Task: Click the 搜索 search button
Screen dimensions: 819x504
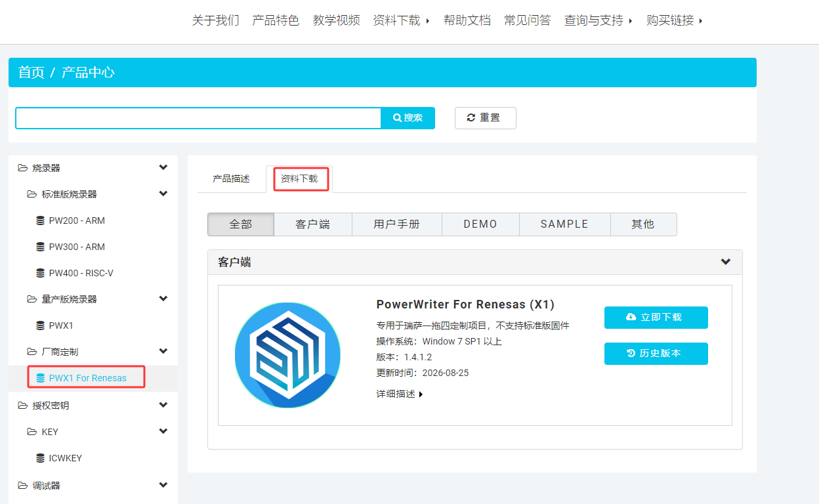Action: pyautogui.click(x=408, y=118)
